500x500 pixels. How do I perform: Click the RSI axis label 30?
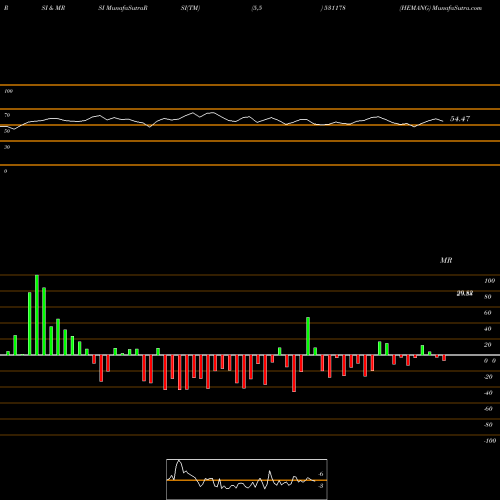(x=7, y=147)
